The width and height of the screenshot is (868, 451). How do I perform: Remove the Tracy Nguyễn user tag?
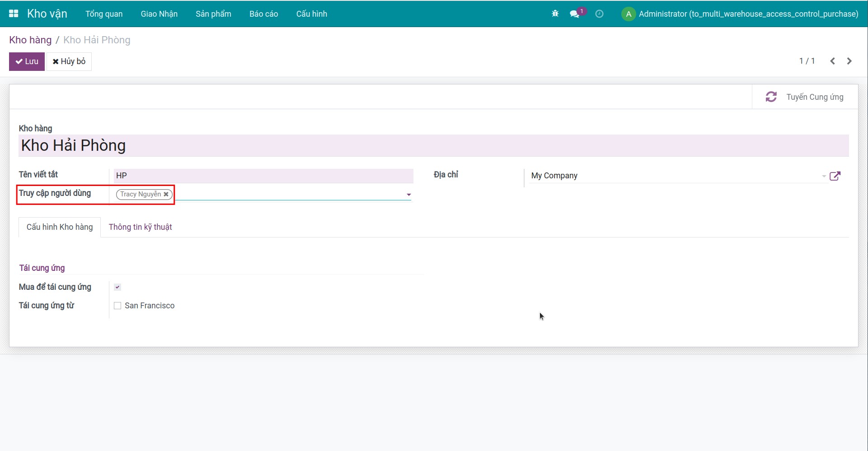point(166,194)
